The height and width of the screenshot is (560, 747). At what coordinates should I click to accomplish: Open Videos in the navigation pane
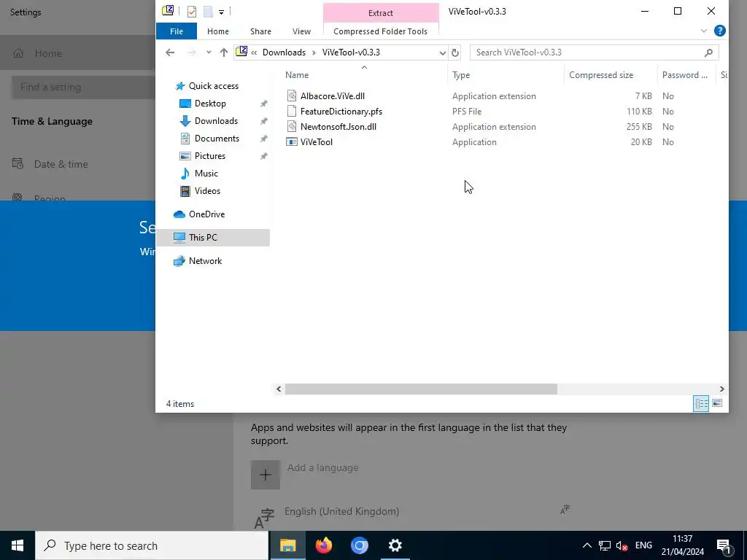(207, 191)
